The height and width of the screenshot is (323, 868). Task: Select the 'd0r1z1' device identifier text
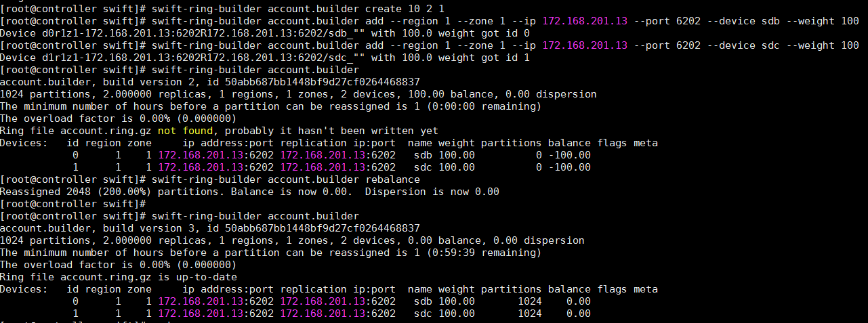pos(60,33)
